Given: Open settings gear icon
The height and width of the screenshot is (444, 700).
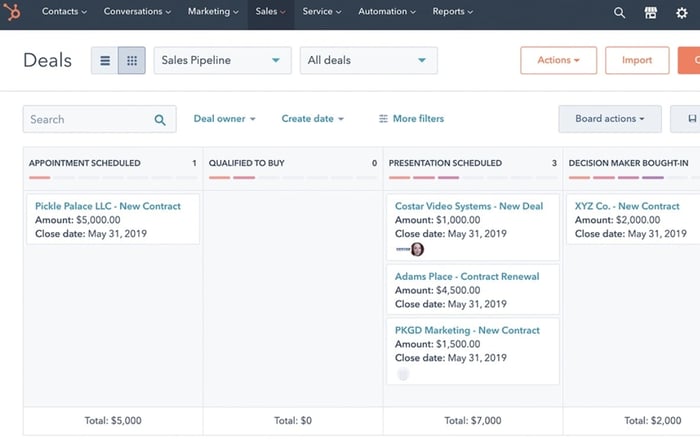Looking at the screenshot, I should 682,13.
